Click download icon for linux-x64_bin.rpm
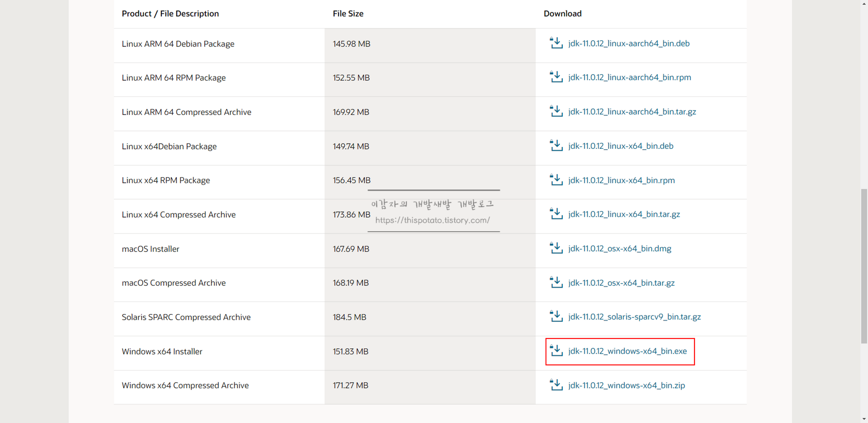The image size is (868, 423). [x=556, y=180]
